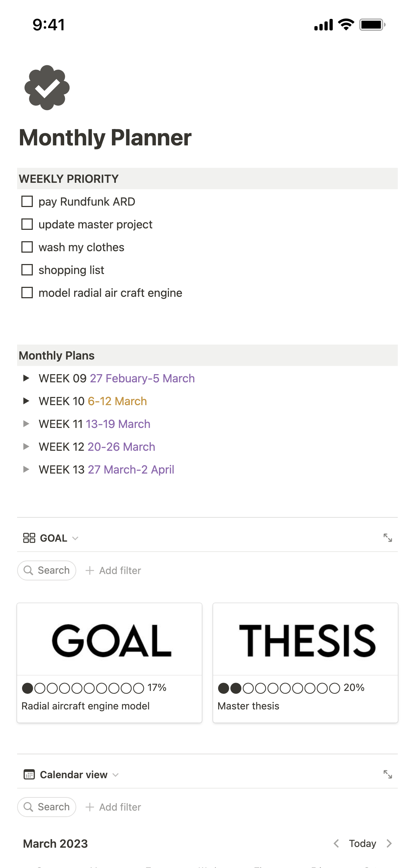Image resolution: width=401 pixels, height=868 pixels.
Task: Mark wash my clothes as done
Action: (x=27, y=247)
